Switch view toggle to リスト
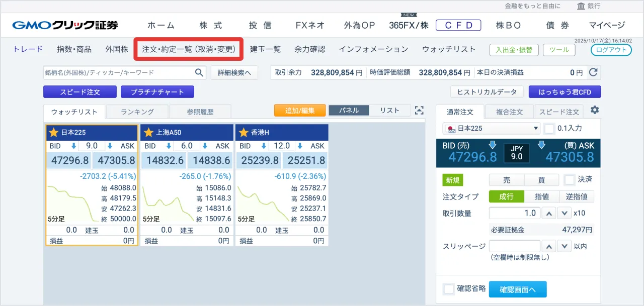Screen dimensions: 644x306 pyautogui.click(x=389, y=111)
